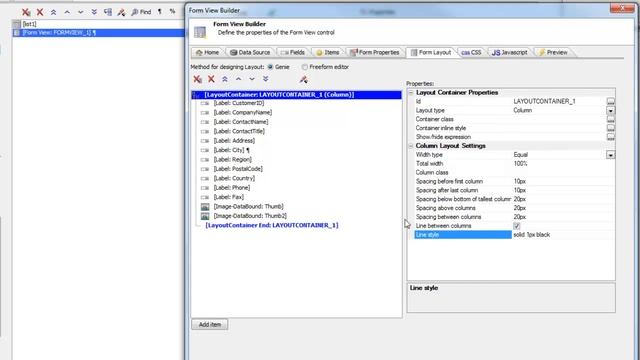
Task: Click the Add item button
Action: [210, 325]
